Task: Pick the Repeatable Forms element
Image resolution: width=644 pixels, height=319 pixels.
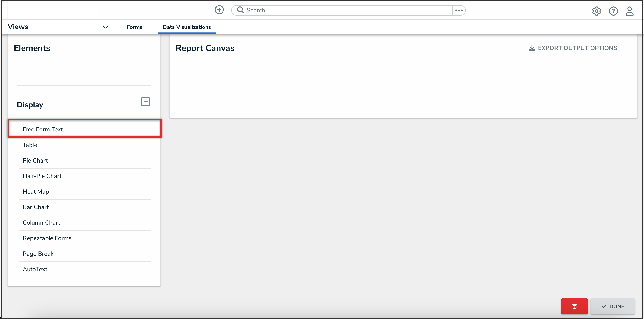Action: 47,238
